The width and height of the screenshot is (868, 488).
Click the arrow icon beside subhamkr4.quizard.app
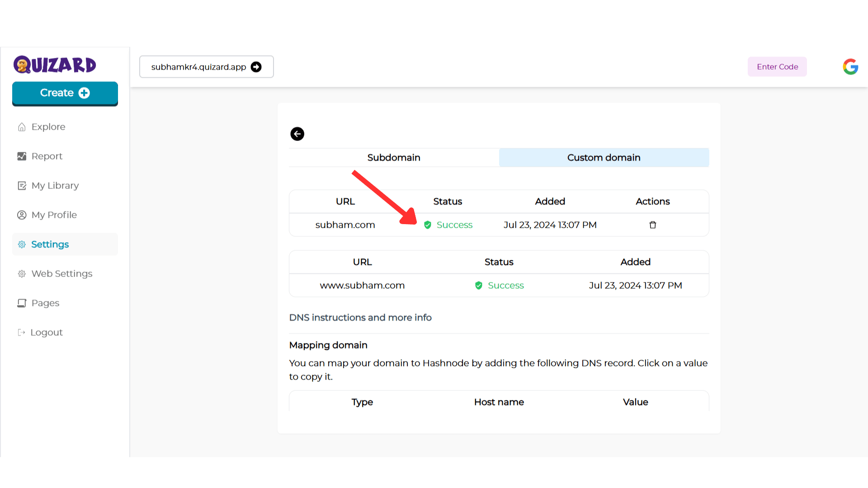coord(256,67)
